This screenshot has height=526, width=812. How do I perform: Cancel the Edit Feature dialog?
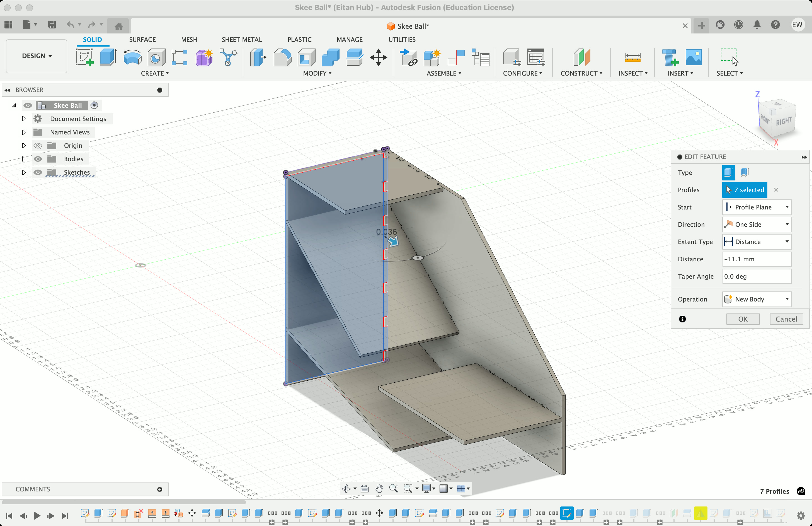point(786,319)
